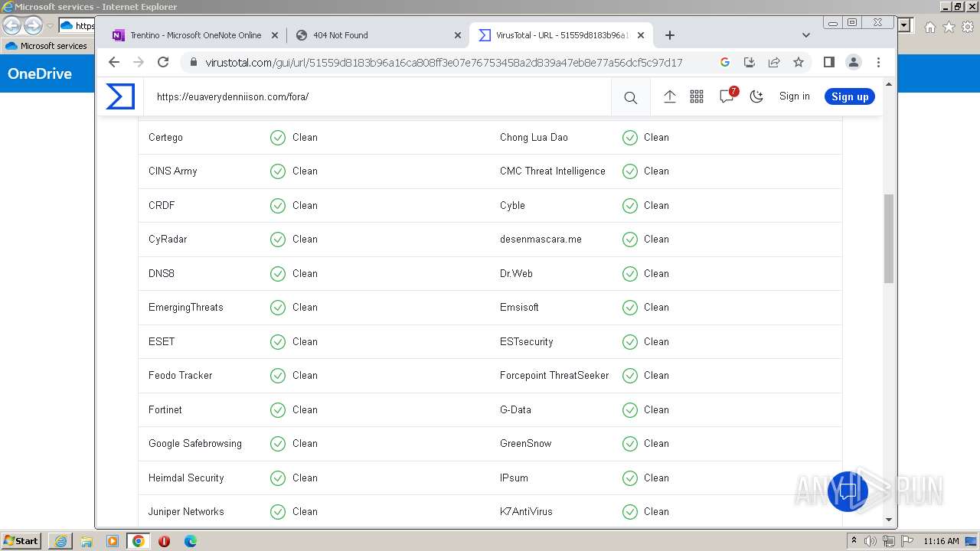Select the VirusTotal URL tab

[560, 35]
